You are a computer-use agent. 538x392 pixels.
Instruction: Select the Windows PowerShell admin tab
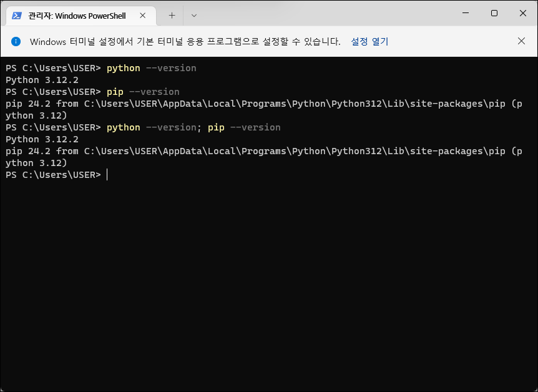coord(81,16)
